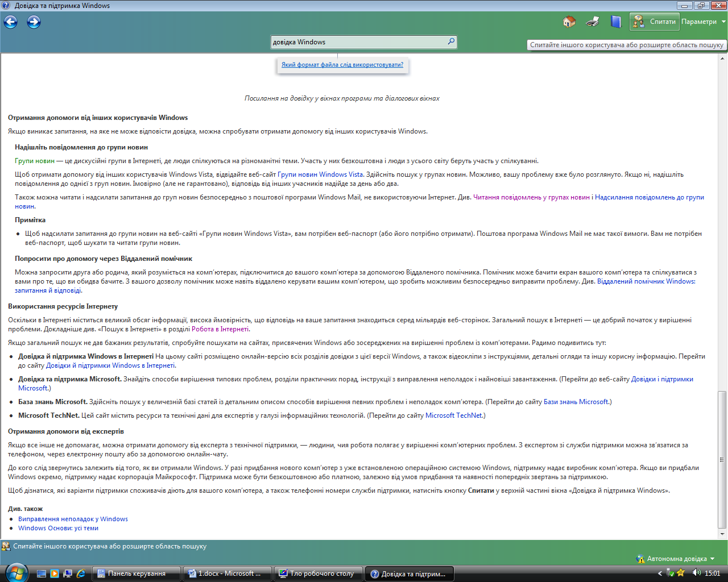Switch to '1.docx - Microsoft' taskbar button
The image size is (728, 582).
[227, 573]
